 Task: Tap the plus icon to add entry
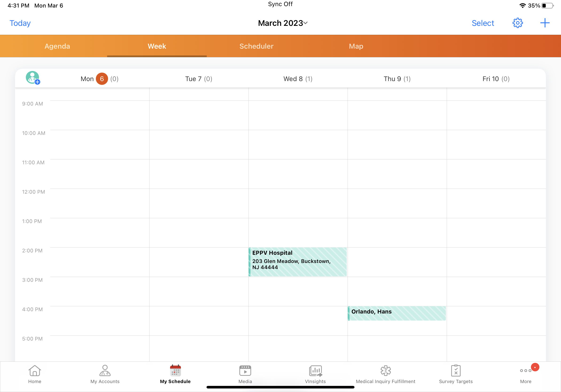tap(544, 23)
